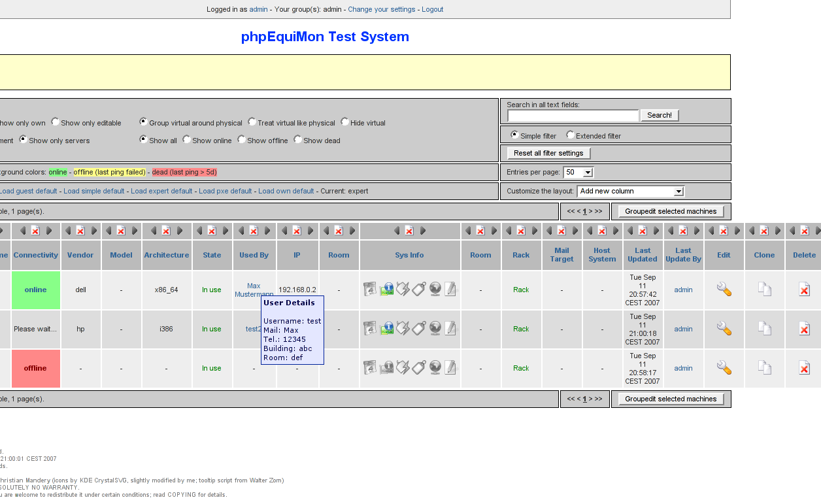Move the Last Updated column left
The width and height of the screenshot is (821, 504).
point(629,231)
